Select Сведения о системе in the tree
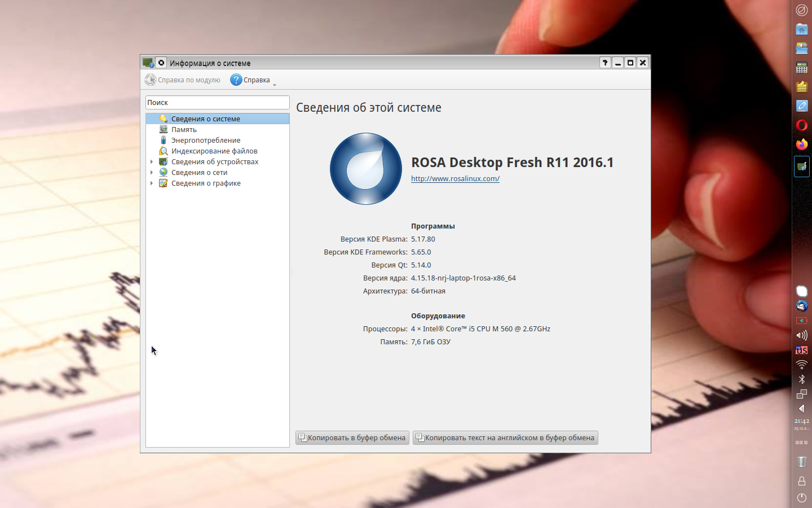This screenshot has height=508, width=812. (x=218, y=119)
